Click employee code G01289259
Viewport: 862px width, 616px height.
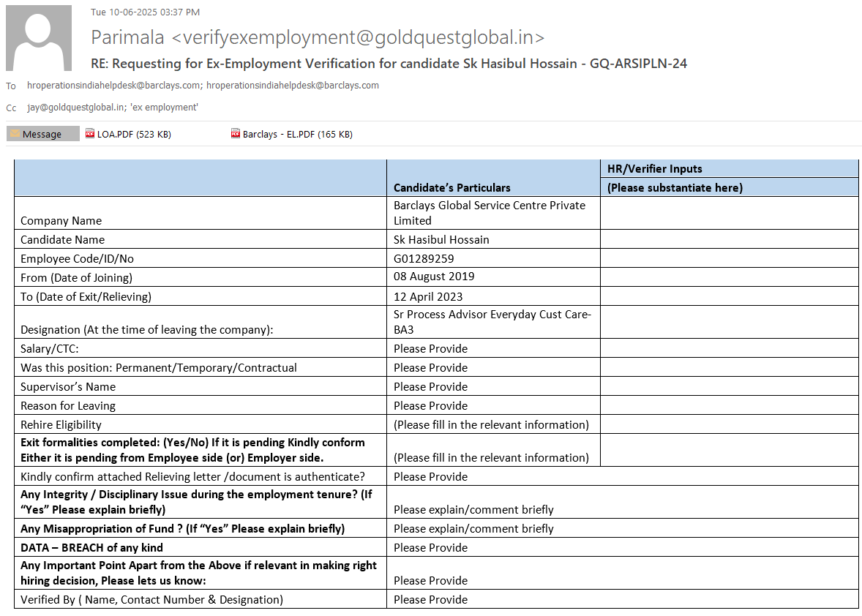[x=423, y=259]
